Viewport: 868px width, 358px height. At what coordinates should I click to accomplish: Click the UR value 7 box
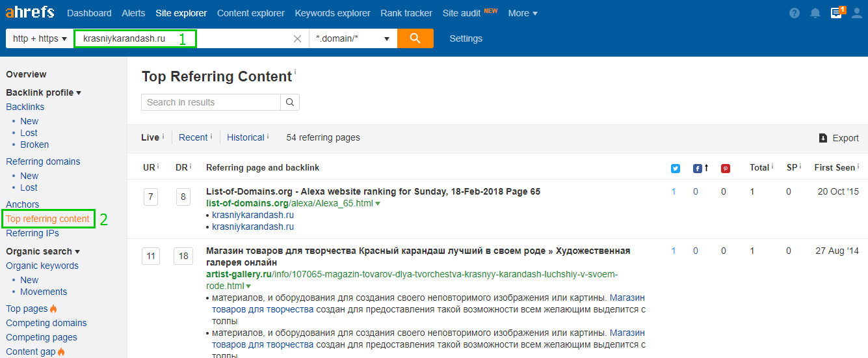[150, 197]
